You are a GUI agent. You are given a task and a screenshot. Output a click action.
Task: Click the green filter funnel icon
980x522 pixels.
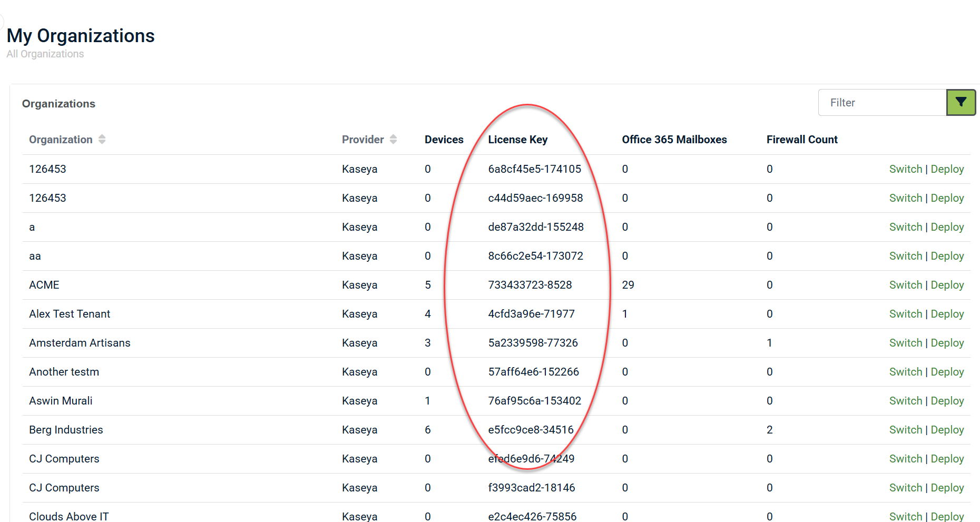click(x=961, y=102)
